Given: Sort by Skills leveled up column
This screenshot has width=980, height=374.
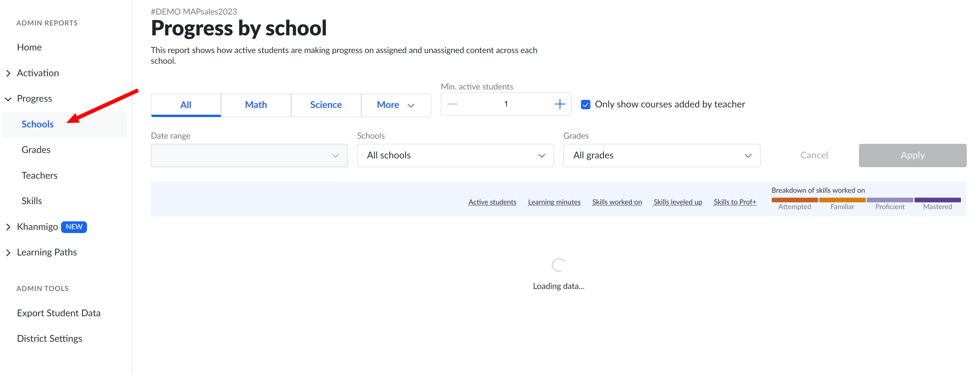Looking at the screenshot, I should click(x=678, y=202).
